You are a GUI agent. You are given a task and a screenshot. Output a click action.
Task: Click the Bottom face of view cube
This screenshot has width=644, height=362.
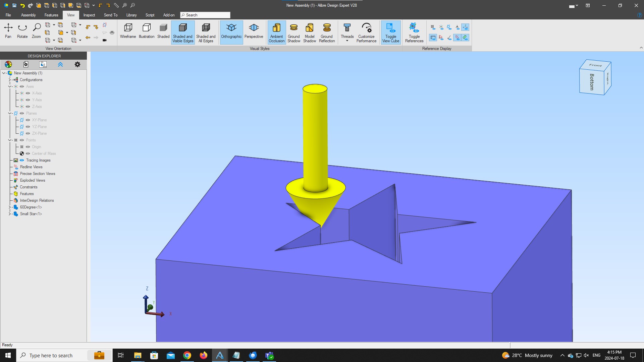pyautogui.click(x=592, y=82)
